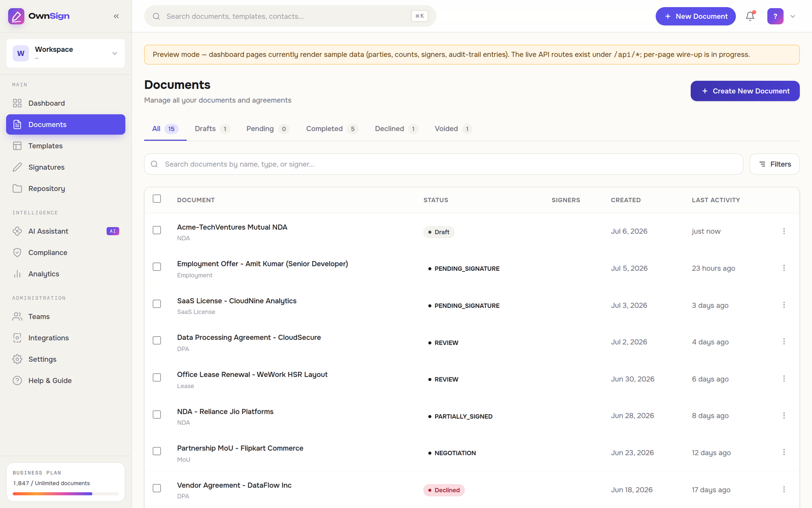This screenshot has width=812, height=508.
Task: Click the Status column header
Action: 435,200
